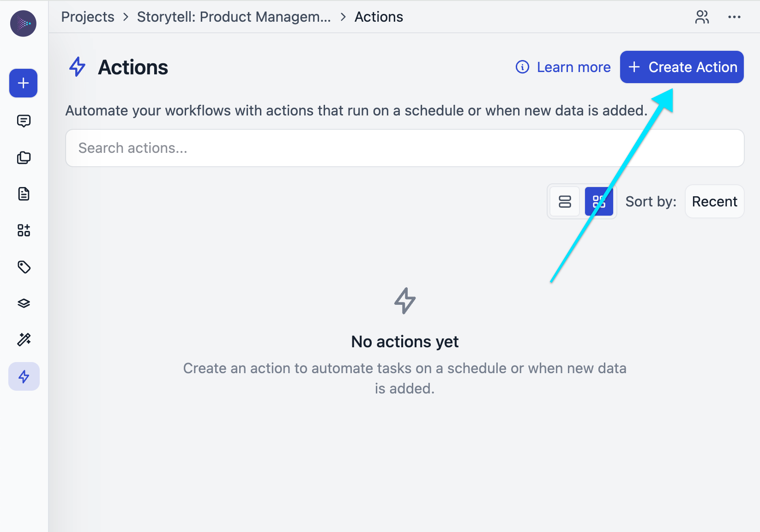Open the chat messages sidebar icon
The height and width of the screenshot is (532, 760).
24,121
